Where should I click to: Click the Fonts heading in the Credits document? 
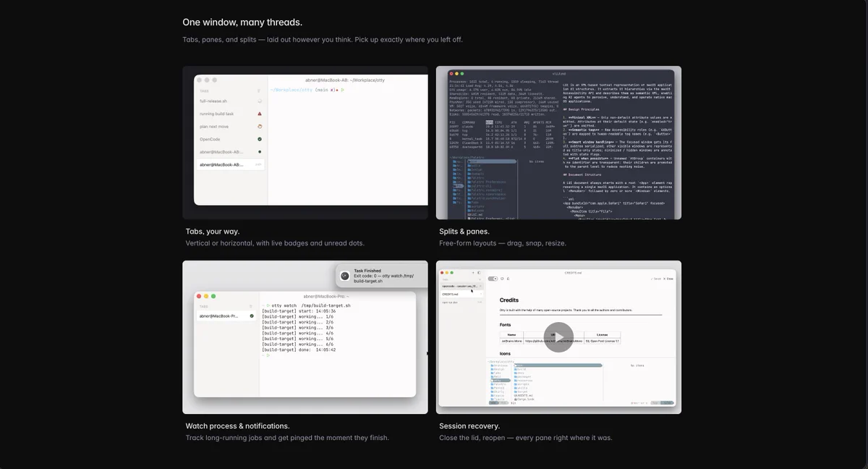[506, 325]
